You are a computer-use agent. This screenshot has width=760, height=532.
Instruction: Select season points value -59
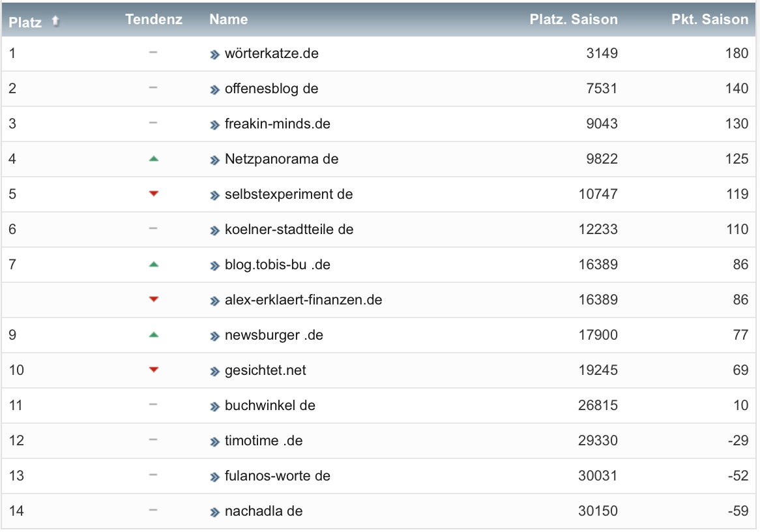pos(738,511)
